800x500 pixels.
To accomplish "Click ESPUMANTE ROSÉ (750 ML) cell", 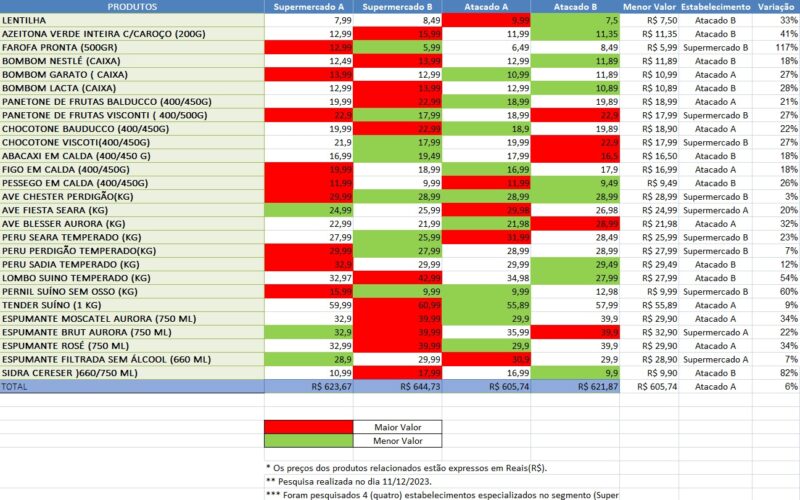I will [x=132, y=346].
